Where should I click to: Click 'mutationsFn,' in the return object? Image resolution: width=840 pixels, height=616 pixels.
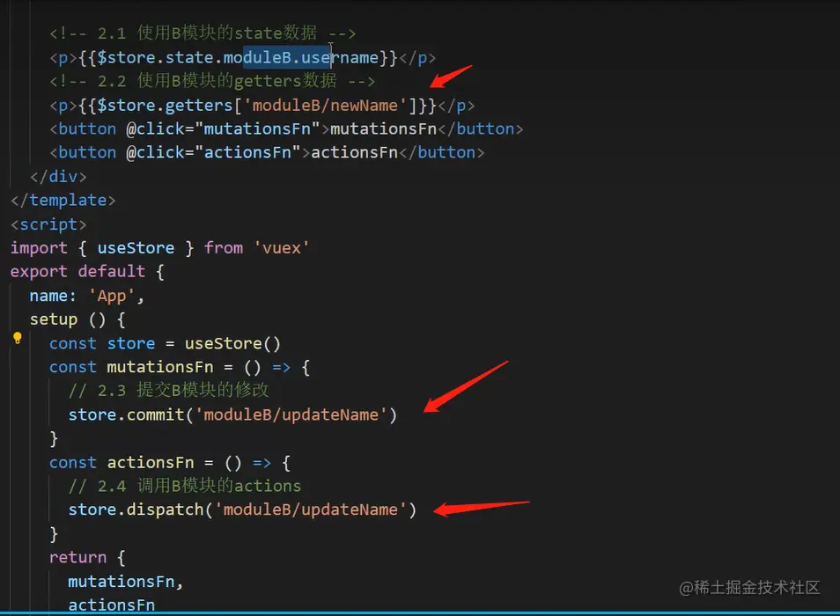click(x=126, y=581)
